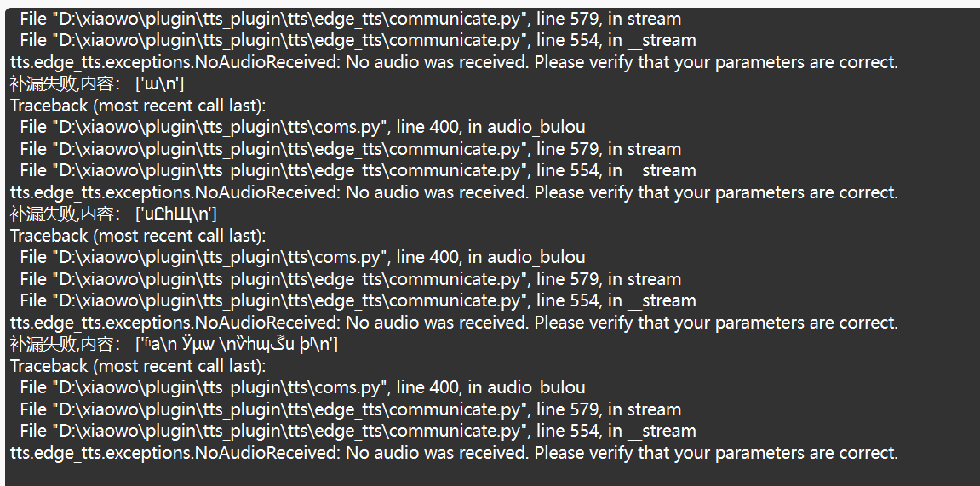The width and height of the screenshot is (980, 486).
Task: Click line 554 __stream entry in last traceback
Action: [x=358, y=431]
